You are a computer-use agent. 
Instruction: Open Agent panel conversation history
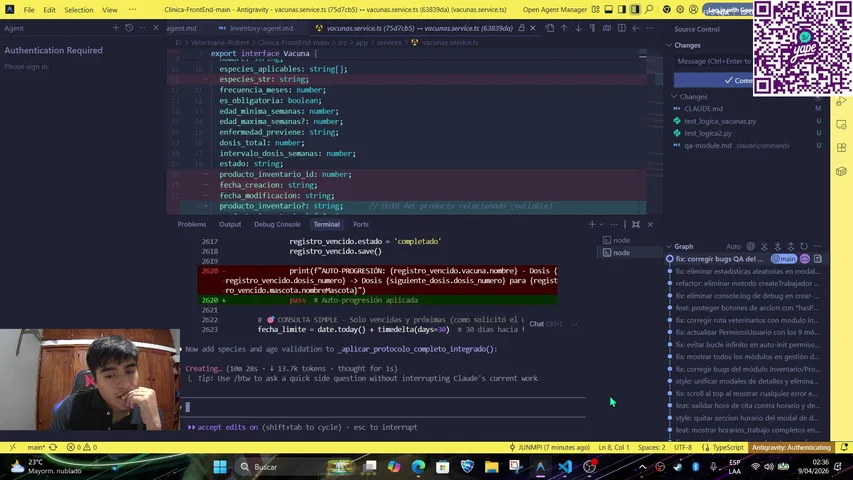click(x=129, y=28)
